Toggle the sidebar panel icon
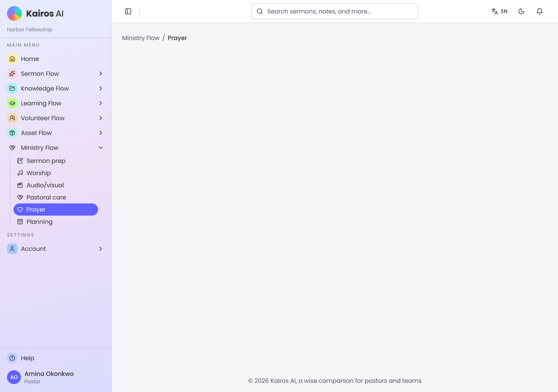The image size is (558, 392). point(128,11)
